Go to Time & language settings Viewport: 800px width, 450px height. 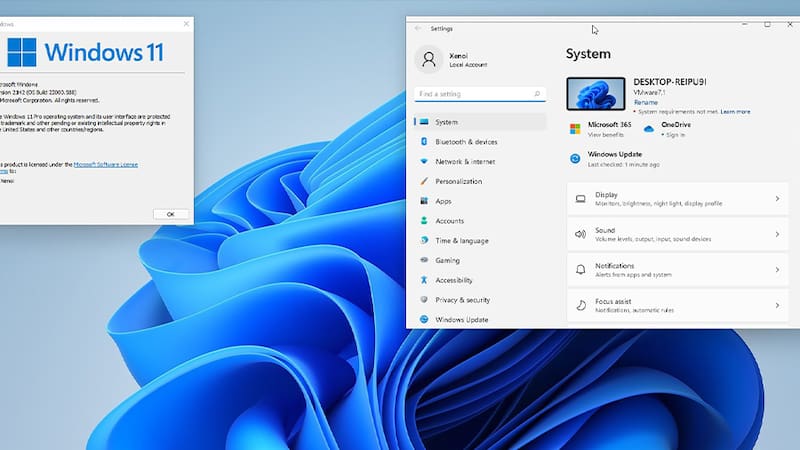coord(461,241)
